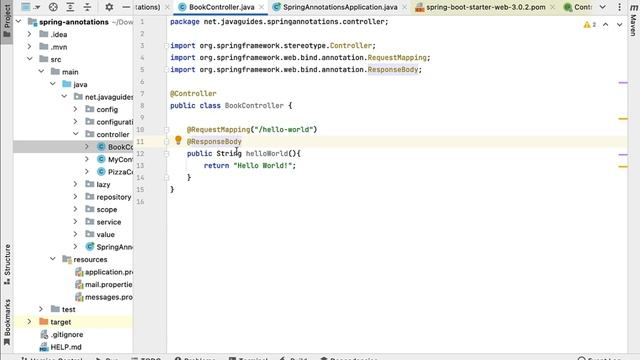Image resolution: width=640 pixels, height=360 pixels.
Task: Click the Collapse All icon in Project toolbar
Action: click(87, 7)
